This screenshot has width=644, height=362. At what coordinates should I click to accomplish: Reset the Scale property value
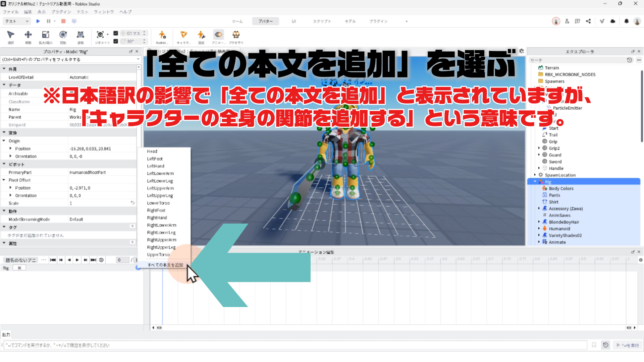132,203
